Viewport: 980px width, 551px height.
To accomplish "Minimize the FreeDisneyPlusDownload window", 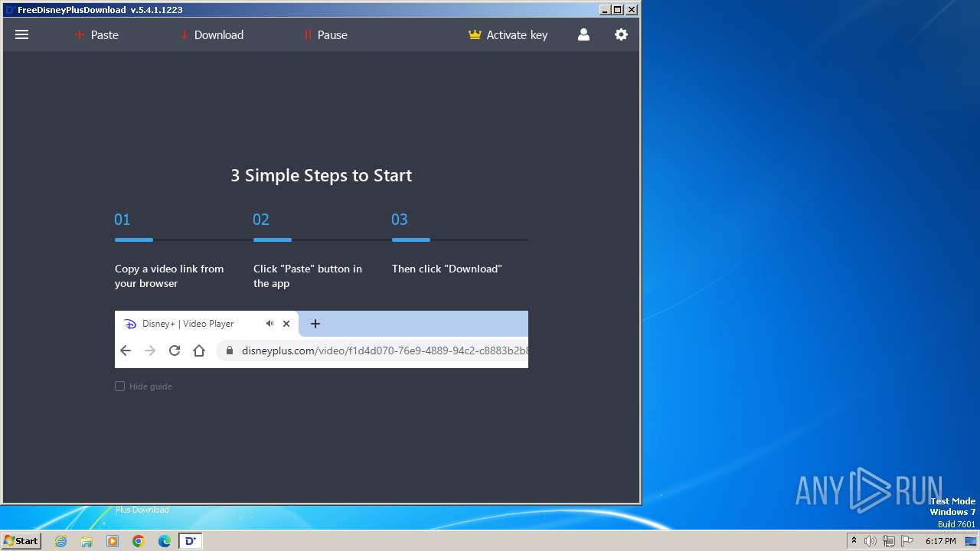I will tap(605, 10).
